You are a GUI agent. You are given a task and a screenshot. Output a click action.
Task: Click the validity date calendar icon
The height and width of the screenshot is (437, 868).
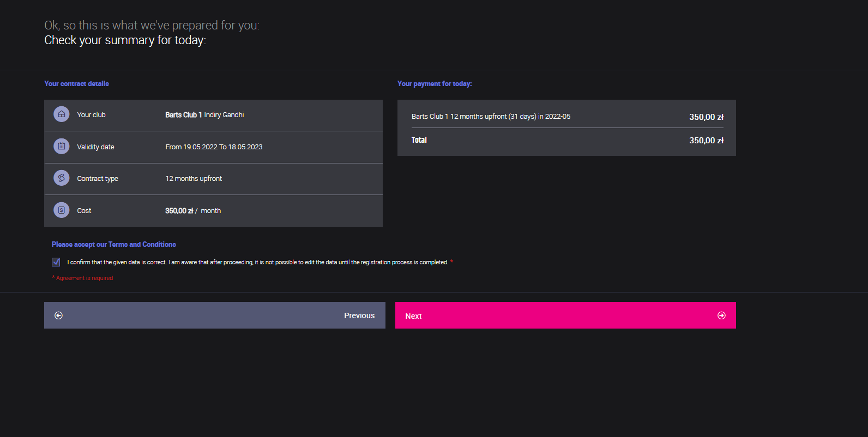61,147
